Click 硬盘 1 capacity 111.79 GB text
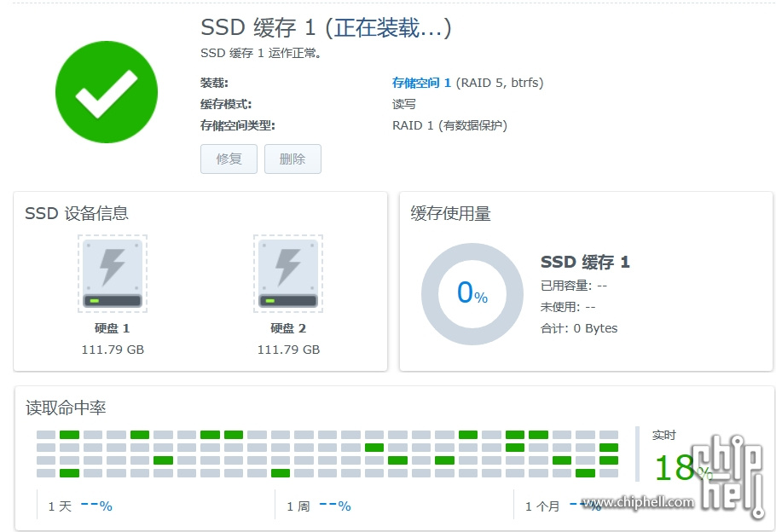 [113, 350]
